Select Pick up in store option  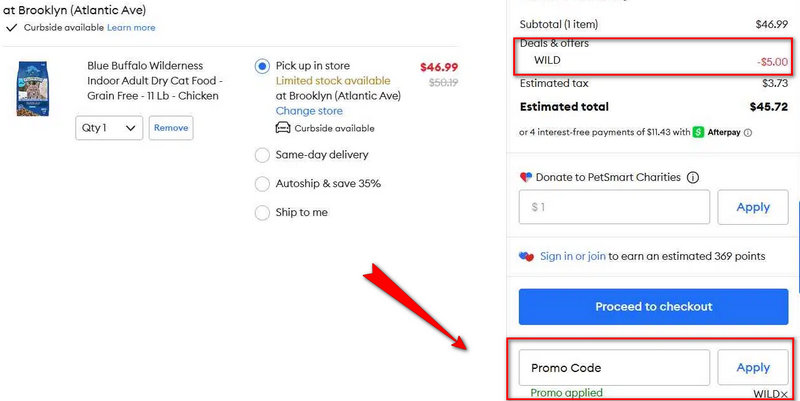click(x=262, y=66)
